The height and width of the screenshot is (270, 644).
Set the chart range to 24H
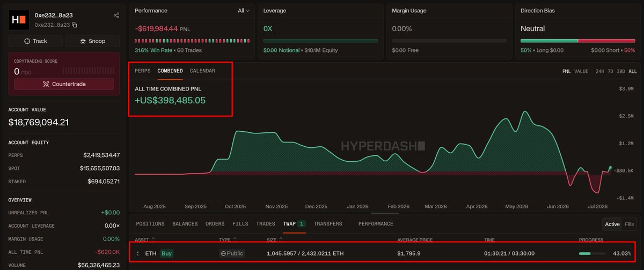600,71
